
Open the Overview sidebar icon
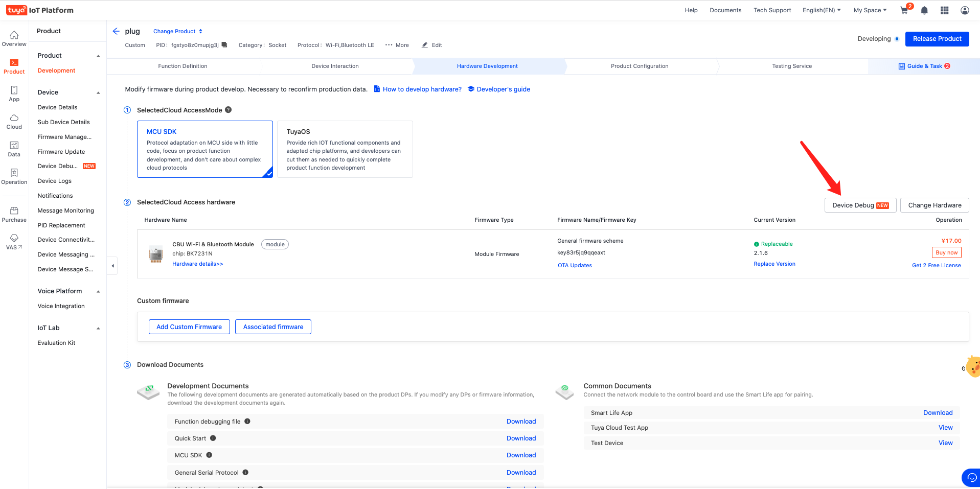(x=14, y=38)
